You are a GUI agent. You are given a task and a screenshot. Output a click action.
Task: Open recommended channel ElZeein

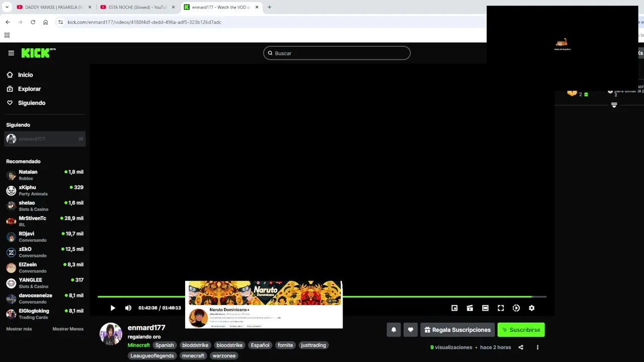pos(45,267)
